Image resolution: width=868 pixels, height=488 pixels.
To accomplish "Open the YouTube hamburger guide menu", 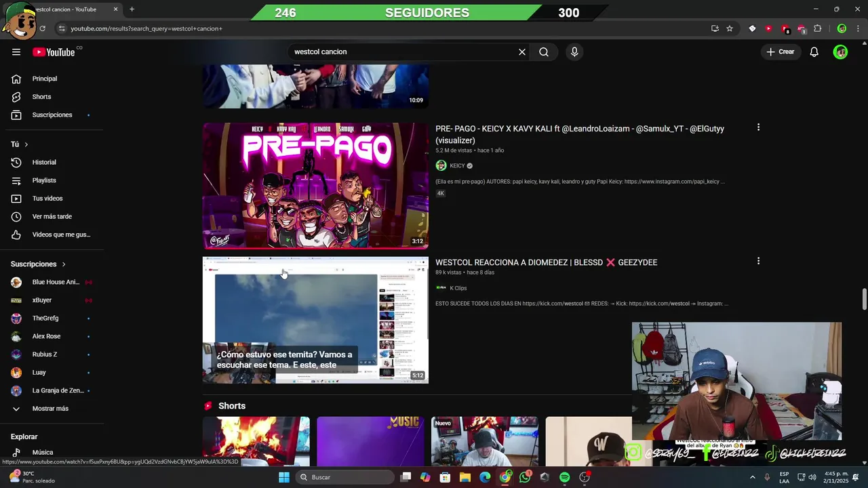I will [x=16, y=52].
